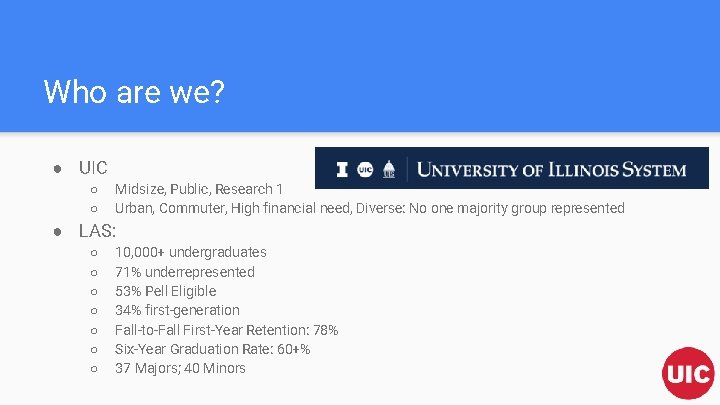720x405 pixels.
Task: Click the University of Illinois System text
Action: [x=551, y=169]
